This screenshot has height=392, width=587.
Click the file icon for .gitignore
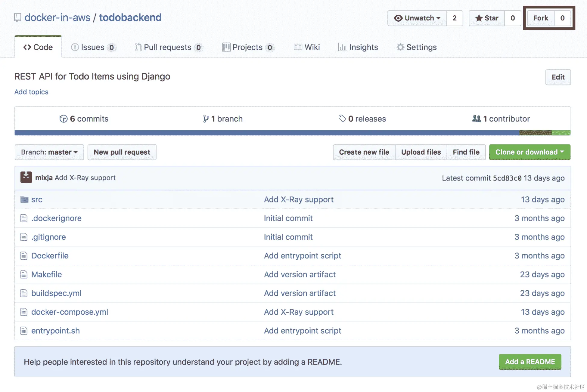[x=24, y=237]
